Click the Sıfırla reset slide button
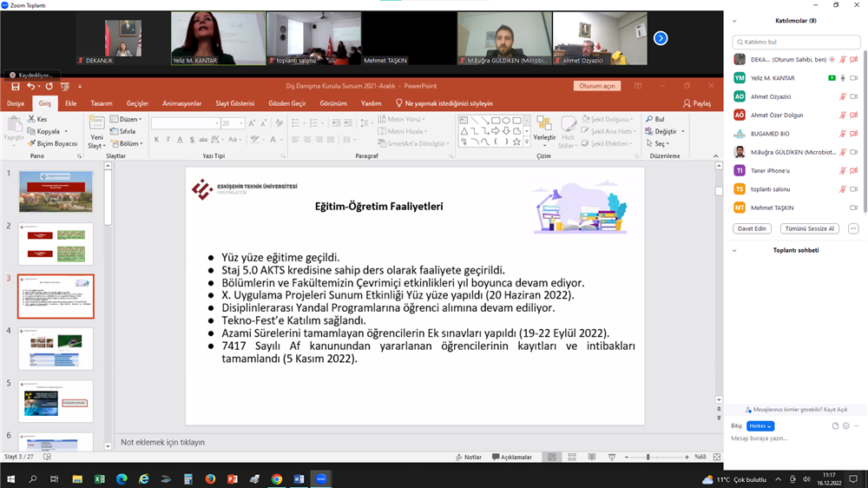Viewport: 868px width, 488px height. click(123, 131)
